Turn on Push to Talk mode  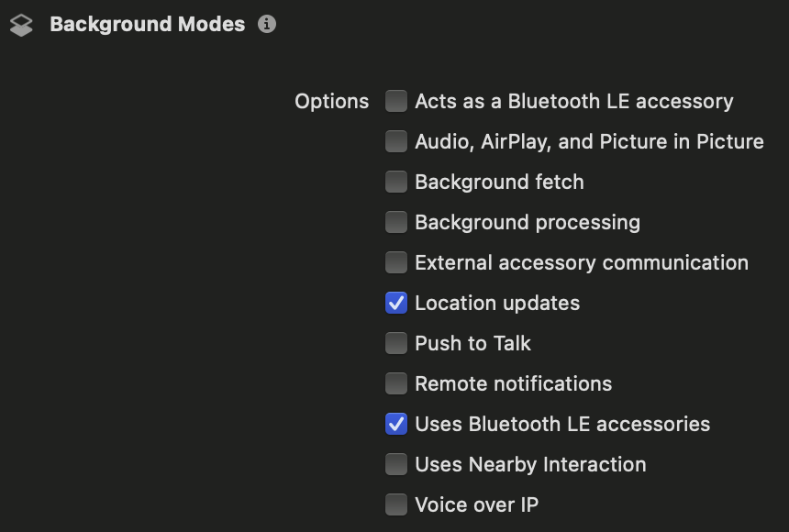395,343
